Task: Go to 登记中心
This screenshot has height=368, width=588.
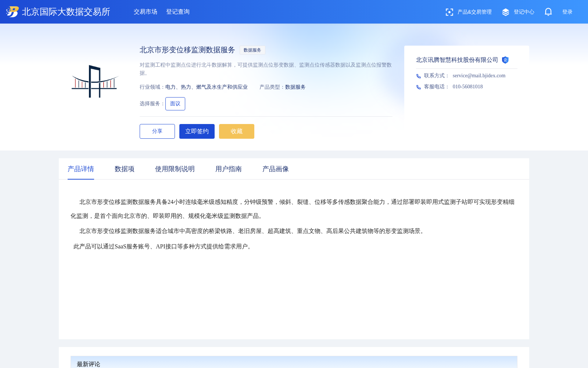Action: [524, 12]
